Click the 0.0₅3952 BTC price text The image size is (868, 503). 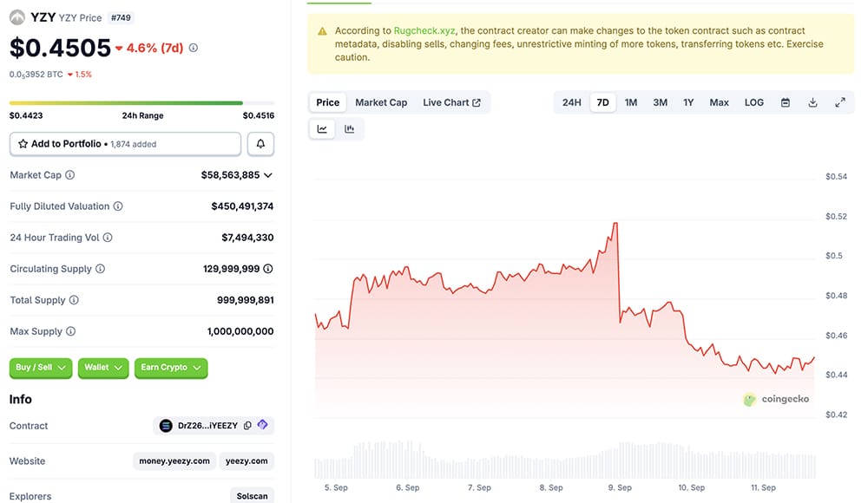coord(36,75)
